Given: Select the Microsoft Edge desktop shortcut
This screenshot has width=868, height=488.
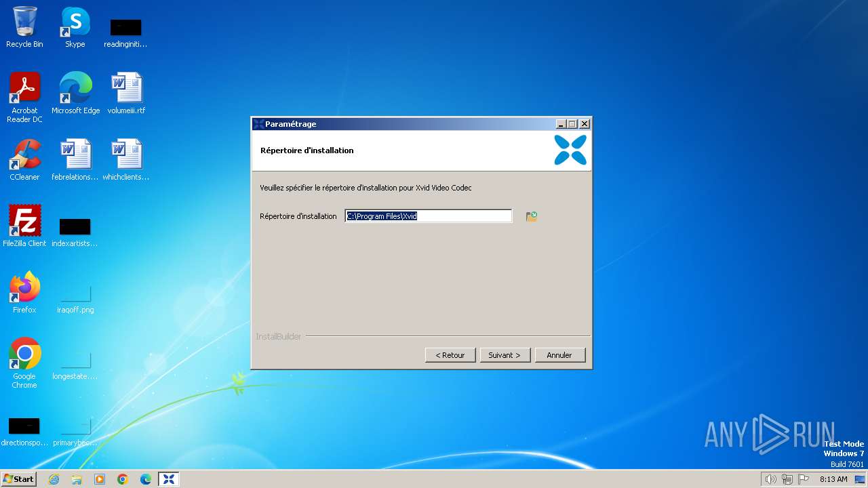Looking at the screenshot, I should click(x=75, y=94).
